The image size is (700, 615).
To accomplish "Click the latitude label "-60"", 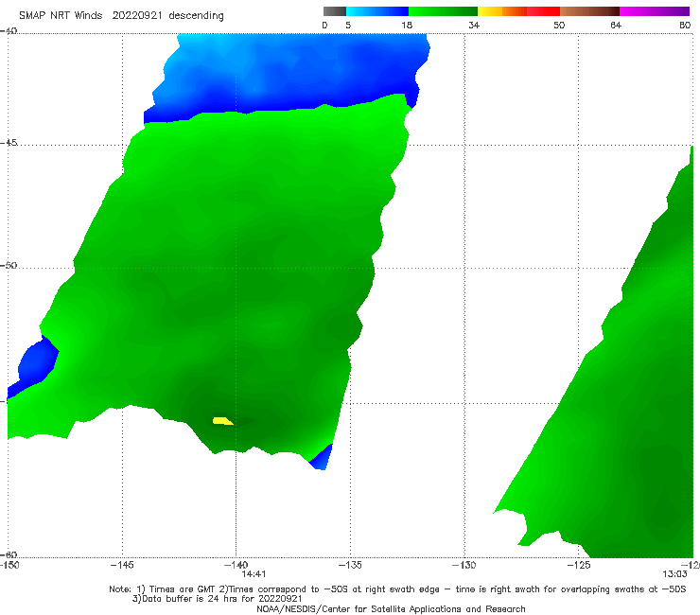I will pyautogui.click(x=9, y=554).
